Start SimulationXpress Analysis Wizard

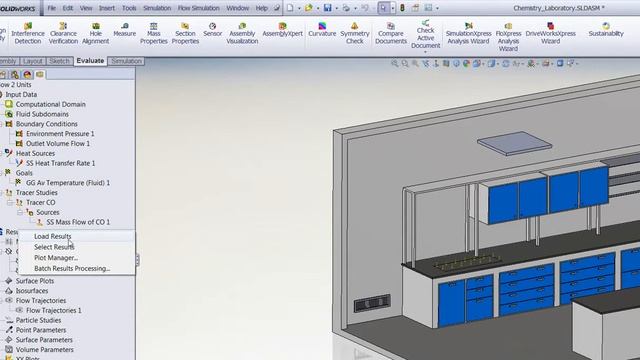(468, 33)
